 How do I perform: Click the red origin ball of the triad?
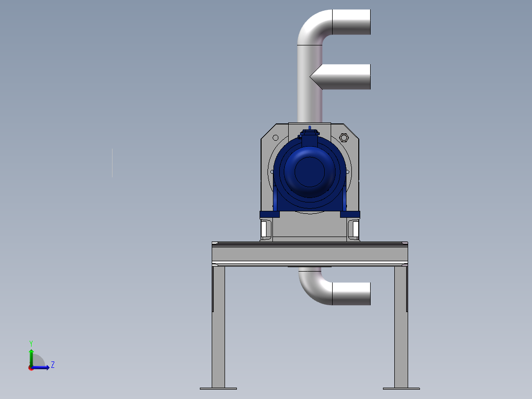click(x=31, y=368)
